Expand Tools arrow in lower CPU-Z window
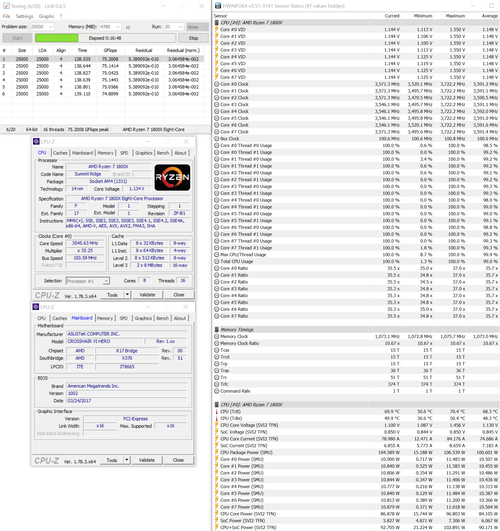Viewport: 500px width, 531px height. (x=127, y=460)
